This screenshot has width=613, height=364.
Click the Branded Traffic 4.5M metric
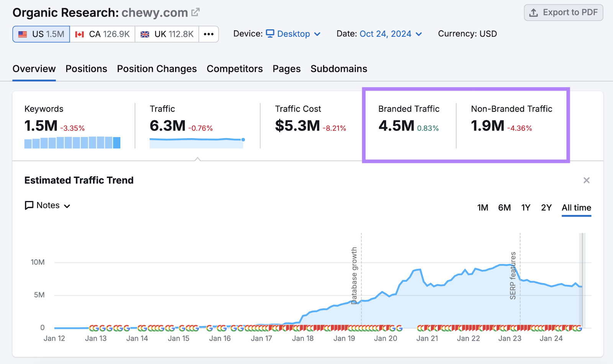(x=396, y=126)
